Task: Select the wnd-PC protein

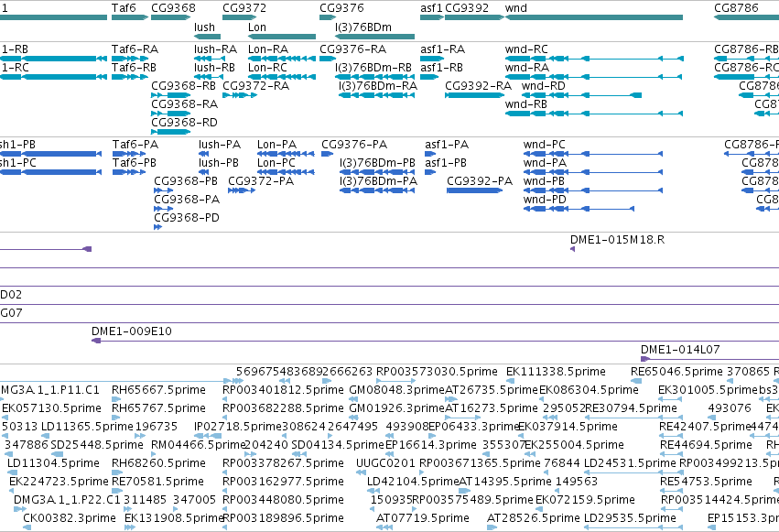Action: click(593, 154)
